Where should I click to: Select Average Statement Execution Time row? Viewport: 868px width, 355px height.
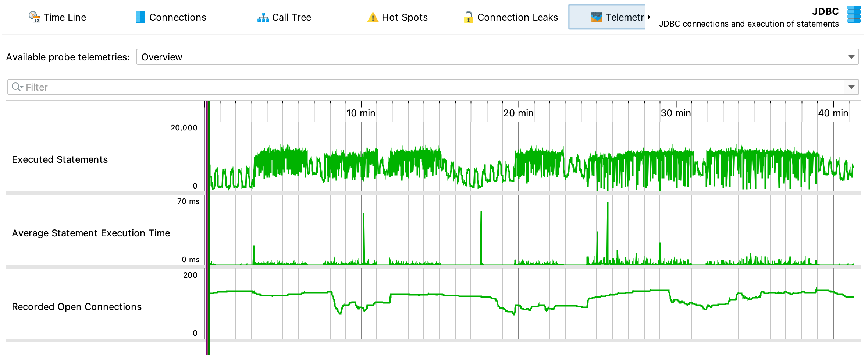91,233
